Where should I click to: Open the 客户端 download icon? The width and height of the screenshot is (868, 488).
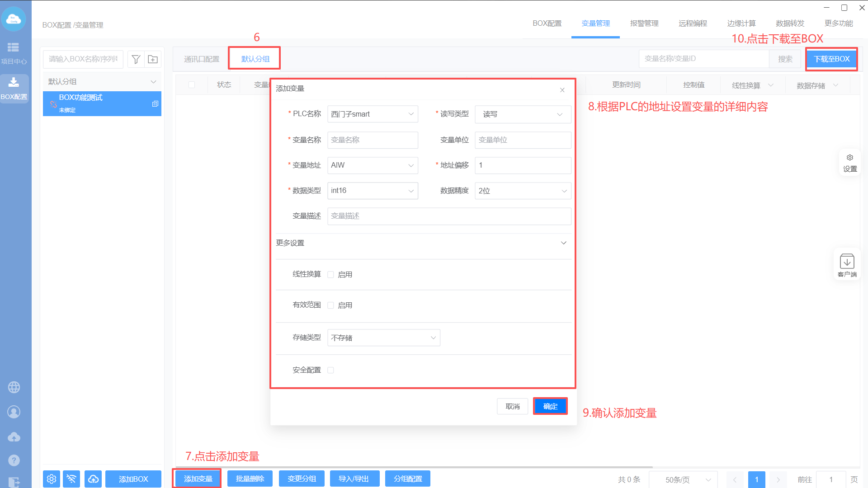point(847,262)
